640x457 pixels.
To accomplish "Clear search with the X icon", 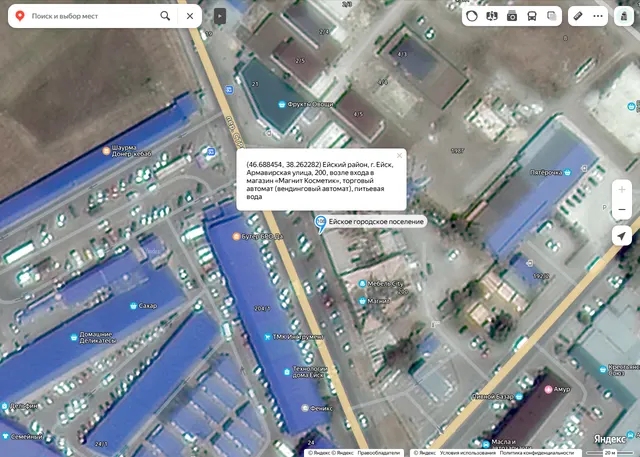I will pyautogui.click(x=190, y=16).
